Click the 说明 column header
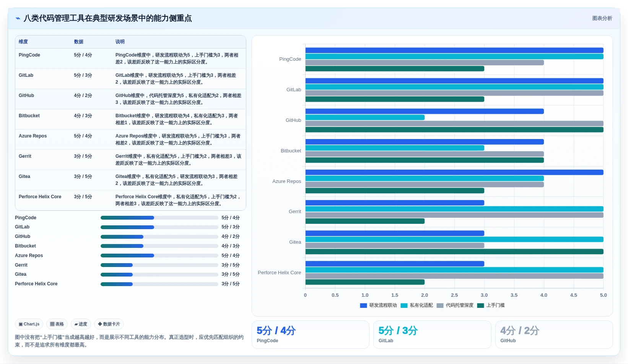Screen dimensions: 628x364 click(120, 42)
